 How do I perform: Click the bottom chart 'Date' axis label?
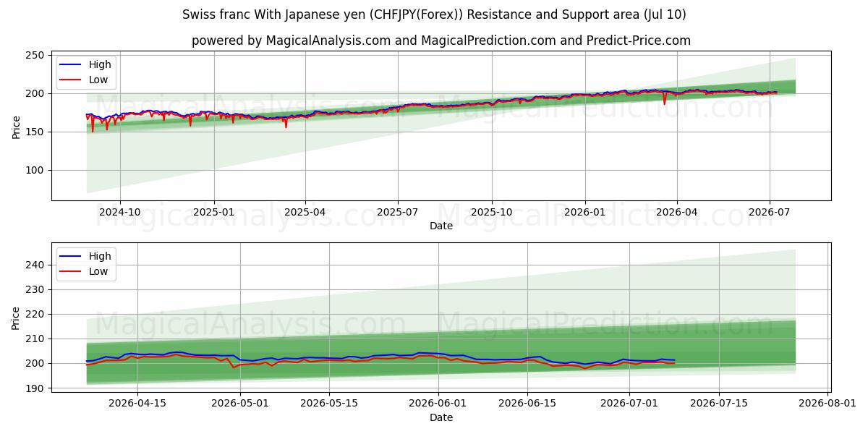coord(441,417)
